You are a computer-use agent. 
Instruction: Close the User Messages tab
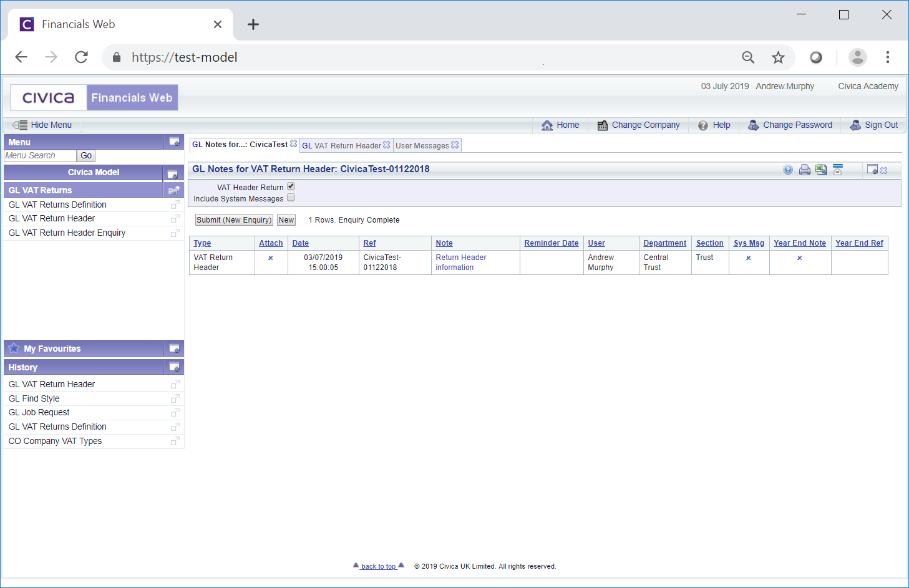(x=455, y=145)
